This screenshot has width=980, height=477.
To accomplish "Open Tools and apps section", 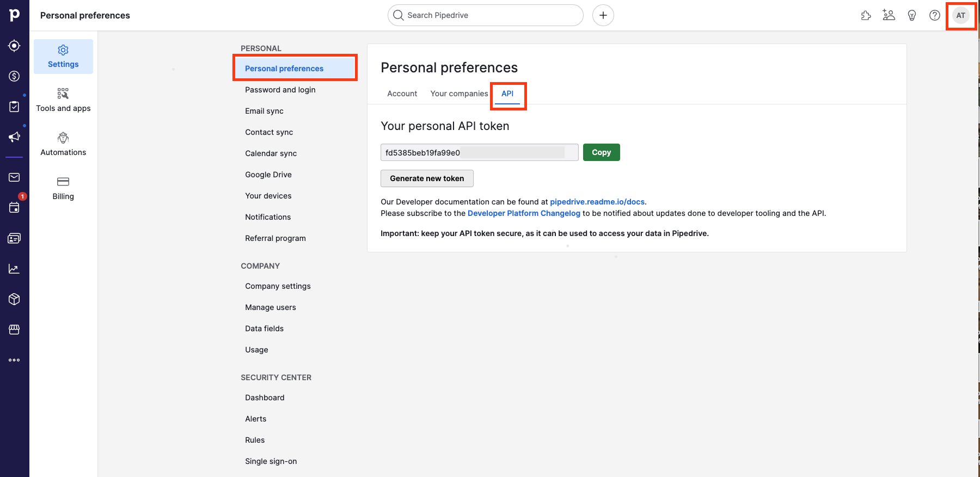I will click(x=63, y=101).
